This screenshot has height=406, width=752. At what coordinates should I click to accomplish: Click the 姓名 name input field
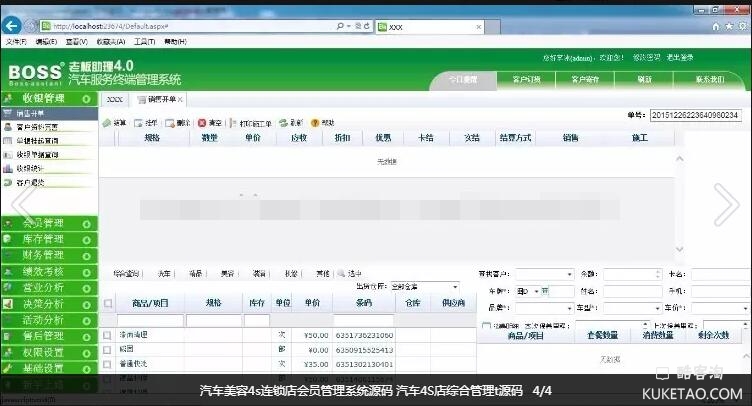point(632,291)
